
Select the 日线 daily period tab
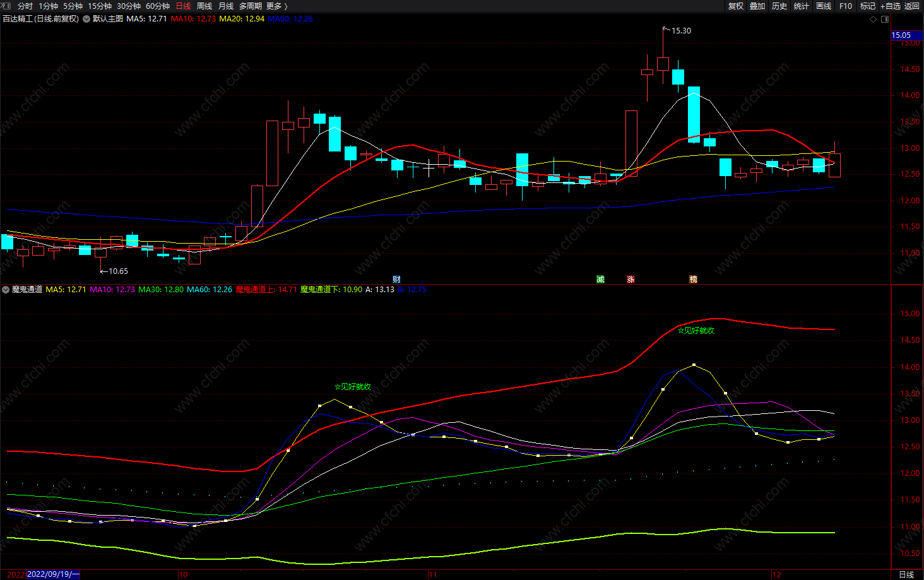coord(183,6)
